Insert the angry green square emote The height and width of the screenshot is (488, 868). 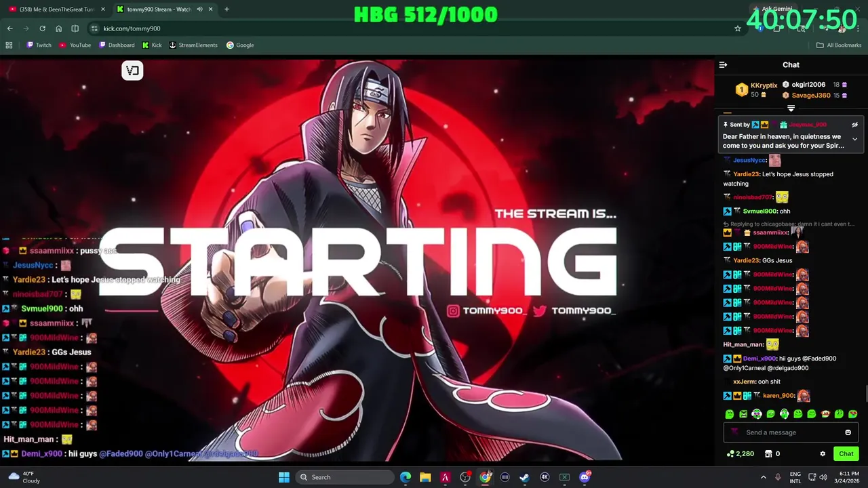pos(743,414)
